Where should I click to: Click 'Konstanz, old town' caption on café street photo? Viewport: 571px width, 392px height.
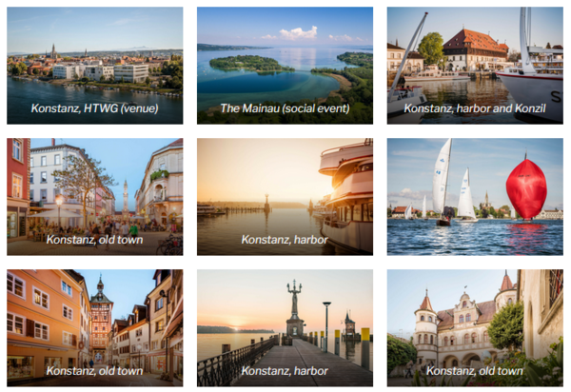point(94,240)
